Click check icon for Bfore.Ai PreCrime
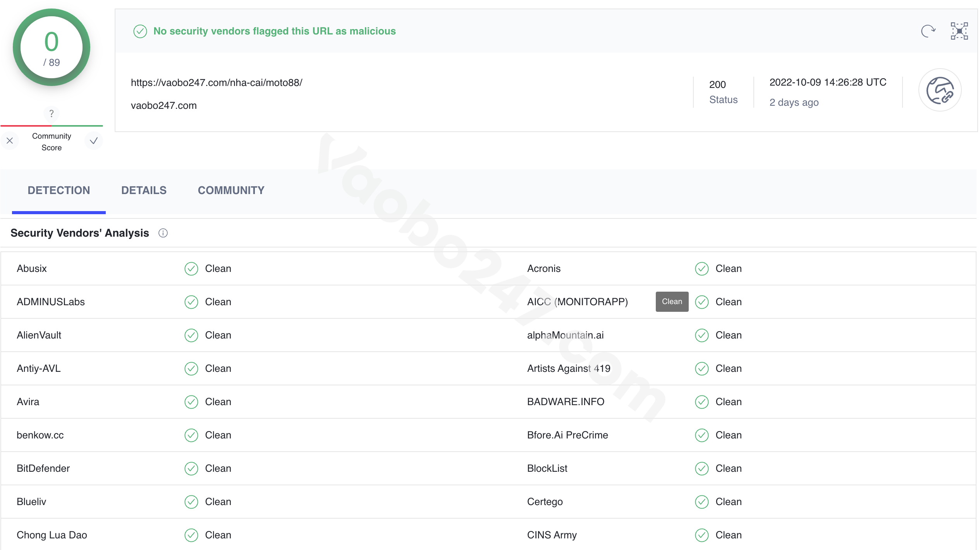The image size is (980, 550). pos(701,435)
